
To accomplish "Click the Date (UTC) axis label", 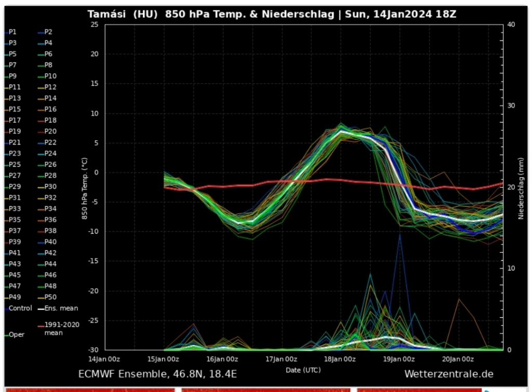I will pos(303,370).
